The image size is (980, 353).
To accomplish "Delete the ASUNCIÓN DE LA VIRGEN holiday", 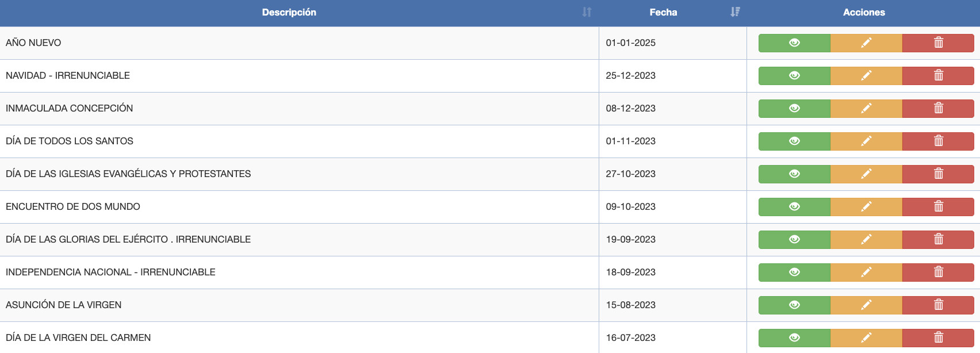I will [x=938, y=305].
